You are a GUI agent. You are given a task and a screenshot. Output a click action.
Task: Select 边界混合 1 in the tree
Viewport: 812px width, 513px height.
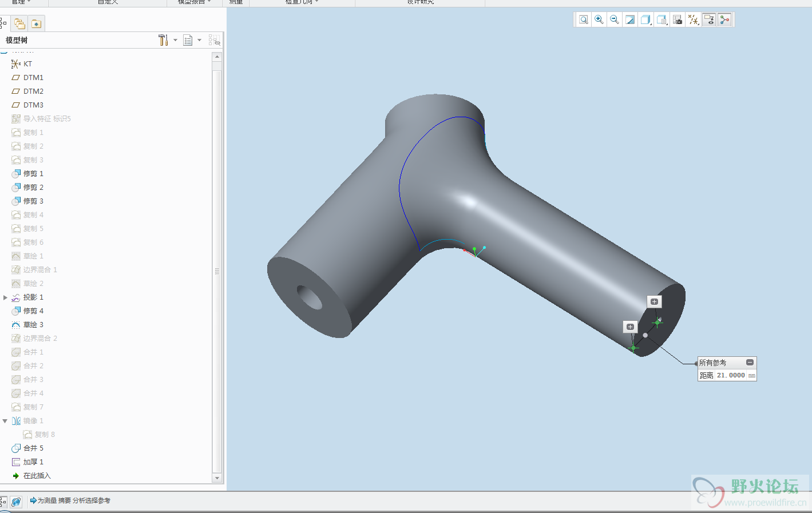[x=34, y=270]
